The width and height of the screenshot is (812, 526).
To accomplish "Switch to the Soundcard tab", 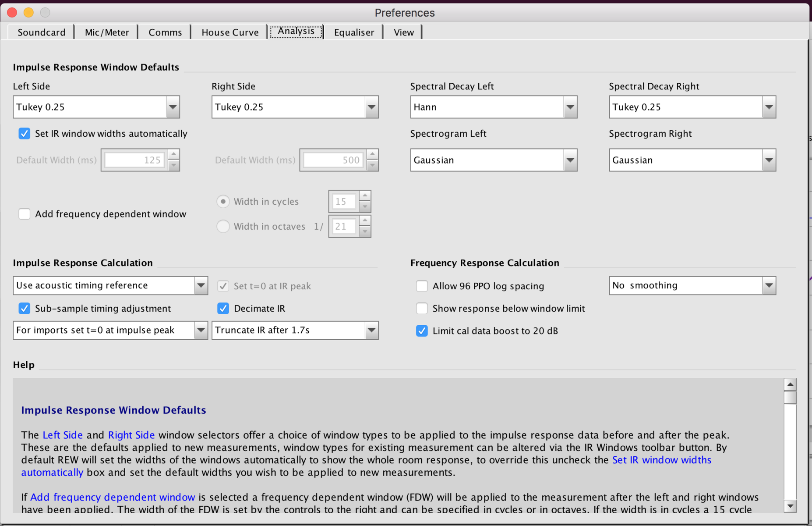I will (x=42, y=32).
